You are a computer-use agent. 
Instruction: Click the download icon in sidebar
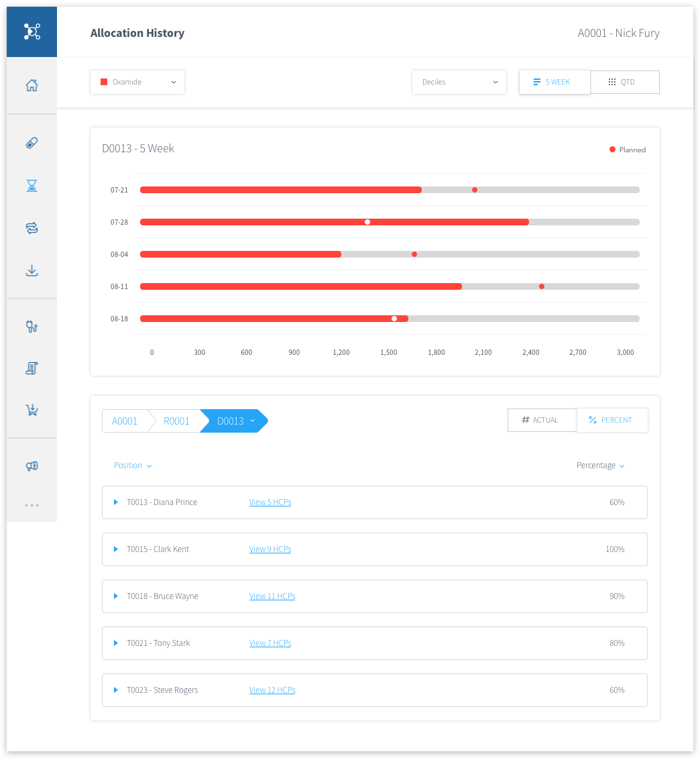pos(32,270)
